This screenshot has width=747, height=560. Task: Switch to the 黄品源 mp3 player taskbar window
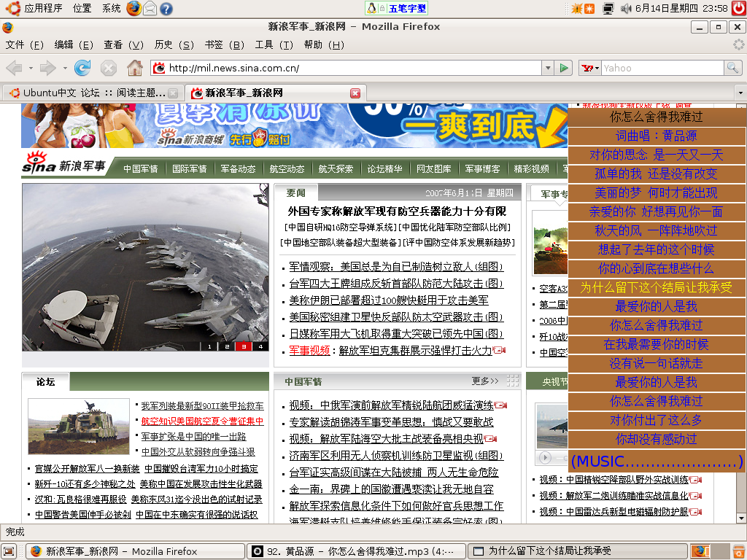(357, 551)
